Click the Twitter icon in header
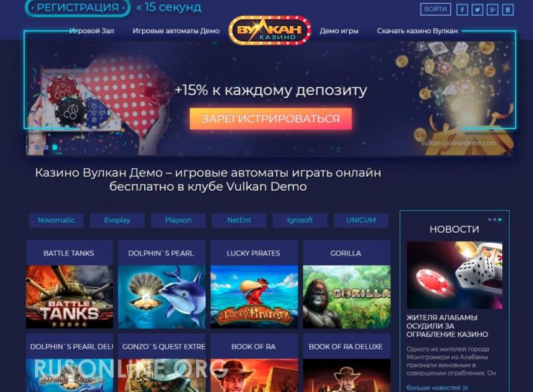The width and height of the screenshot is (533, 392). pyautogui.click(x=477, y=9)
